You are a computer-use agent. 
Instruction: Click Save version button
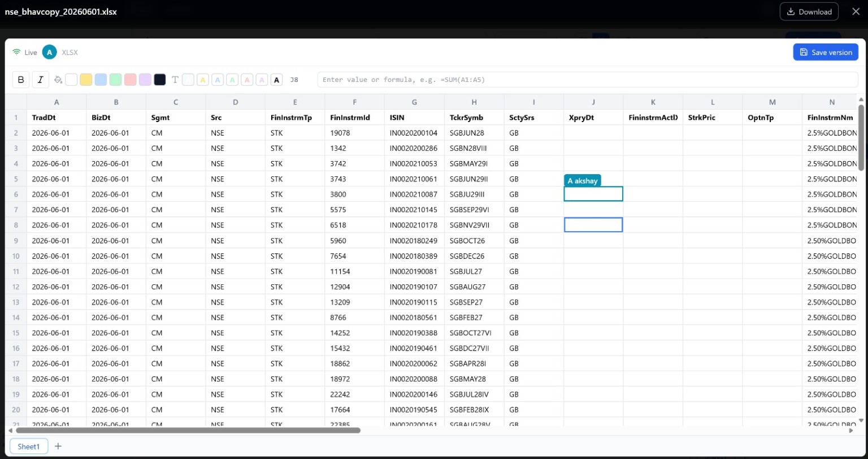click(826, 52)
